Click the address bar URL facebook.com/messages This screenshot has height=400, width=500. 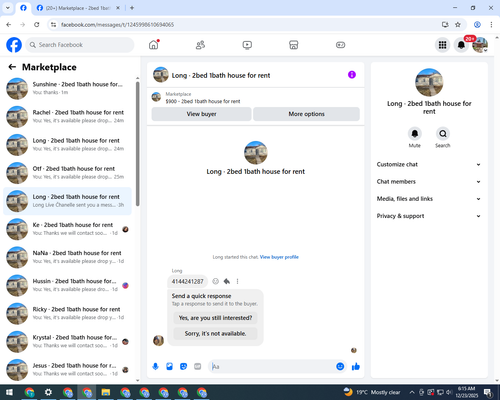click(x=117, y=25)
